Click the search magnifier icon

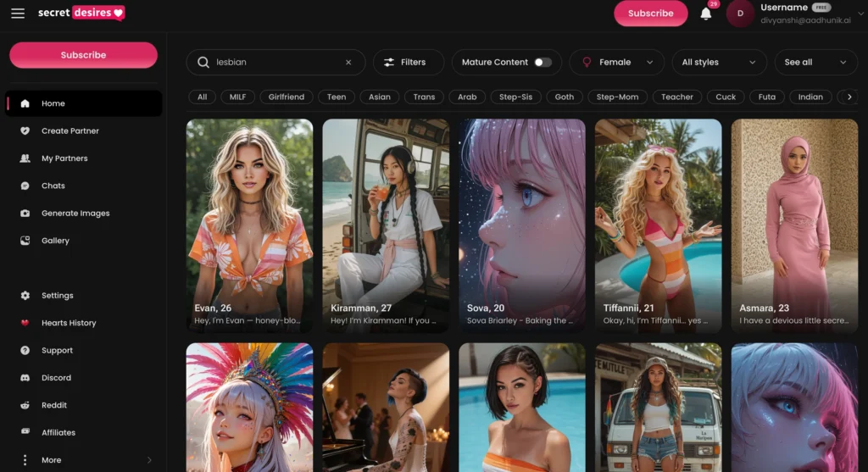point(203,63)
